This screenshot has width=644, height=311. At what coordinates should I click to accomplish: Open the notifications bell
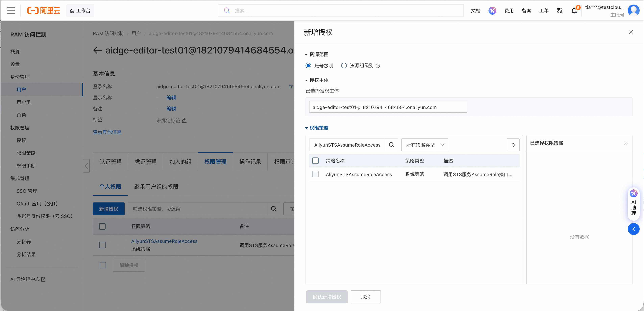pos(574,10)
